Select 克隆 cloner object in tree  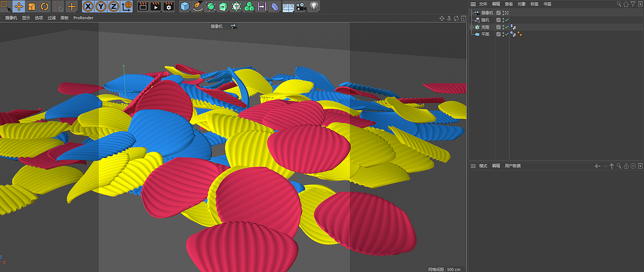485,27
